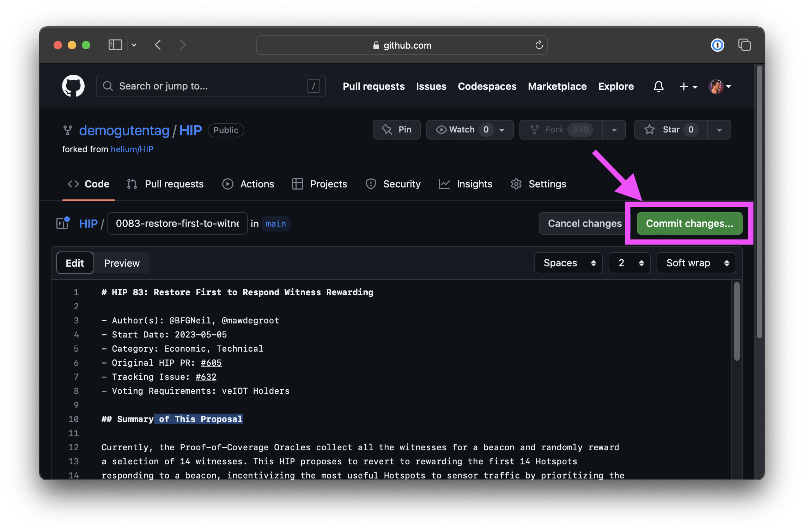
Task: Click the 1Password extension icon
Action: (x=717, y=45)
